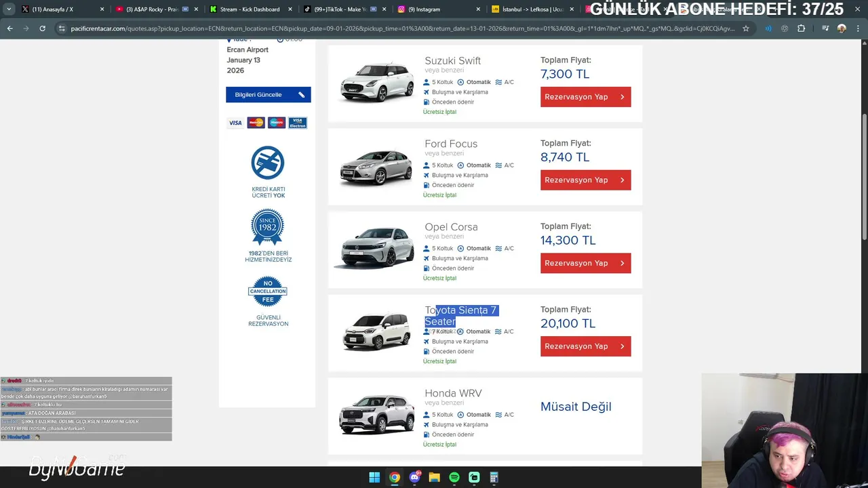Click Bilgileri Güncelle button

tap(269, 95)
